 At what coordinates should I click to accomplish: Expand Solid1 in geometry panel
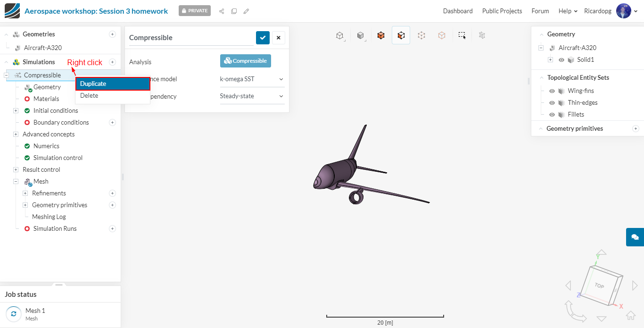click(550, 60)
